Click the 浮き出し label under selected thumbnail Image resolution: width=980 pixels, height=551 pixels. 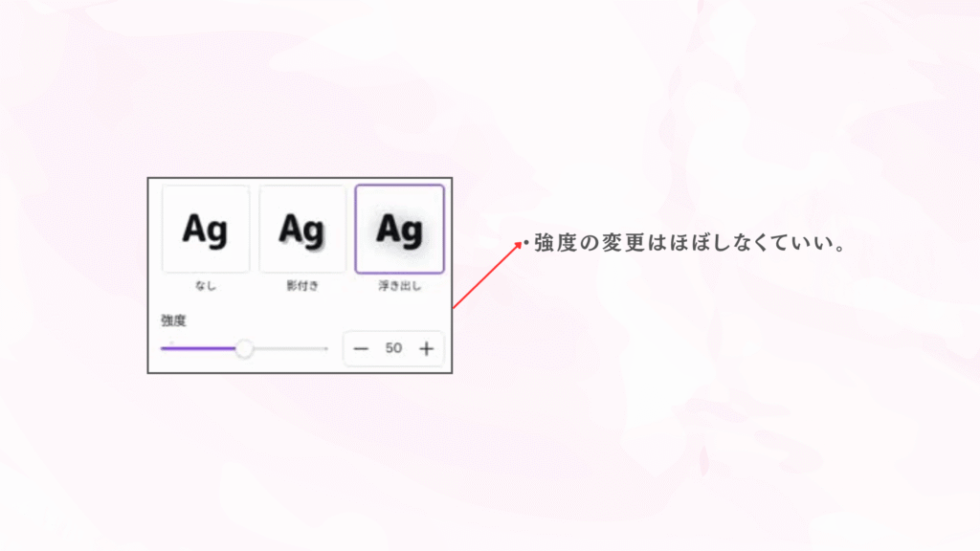[399, 286]
